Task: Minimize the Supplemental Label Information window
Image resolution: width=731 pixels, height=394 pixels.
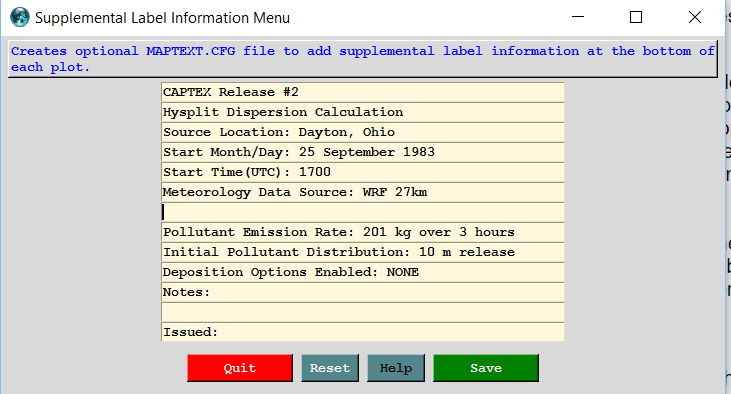Action: pyautogui.click(x=578, y=17)
